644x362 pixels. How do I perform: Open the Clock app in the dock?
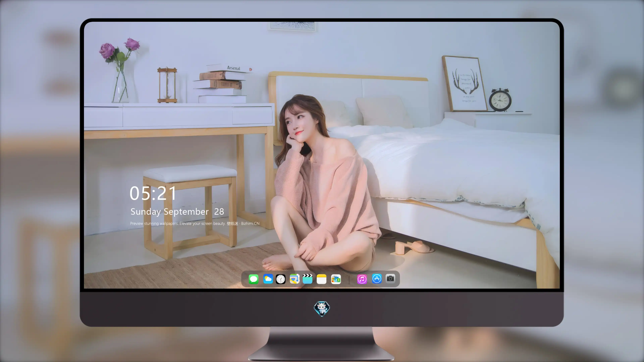(x=281, y=279)
